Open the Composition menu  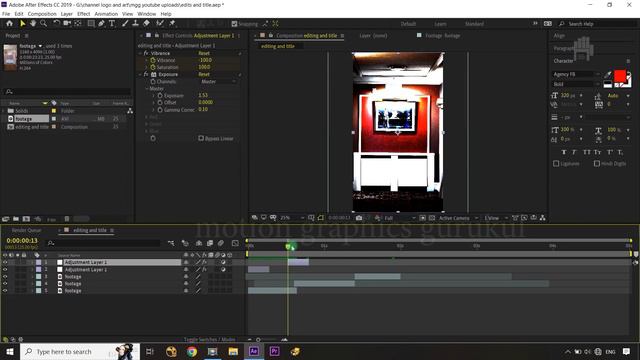click(x=42, y=14)
